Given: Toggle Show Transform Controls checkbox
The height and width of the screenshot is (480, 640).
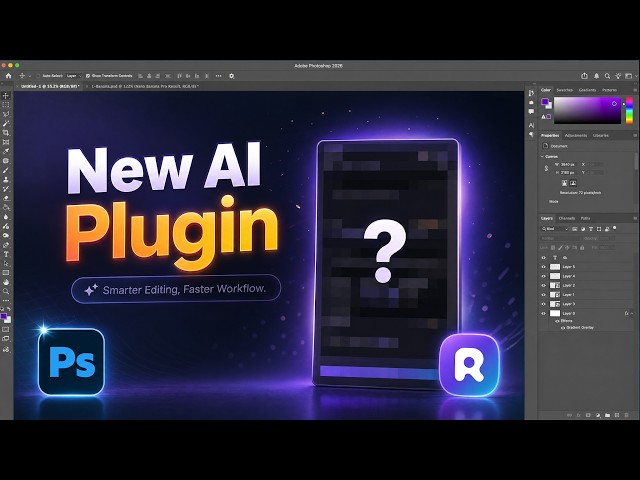Looking at the screenshot, I should point(88,76).
